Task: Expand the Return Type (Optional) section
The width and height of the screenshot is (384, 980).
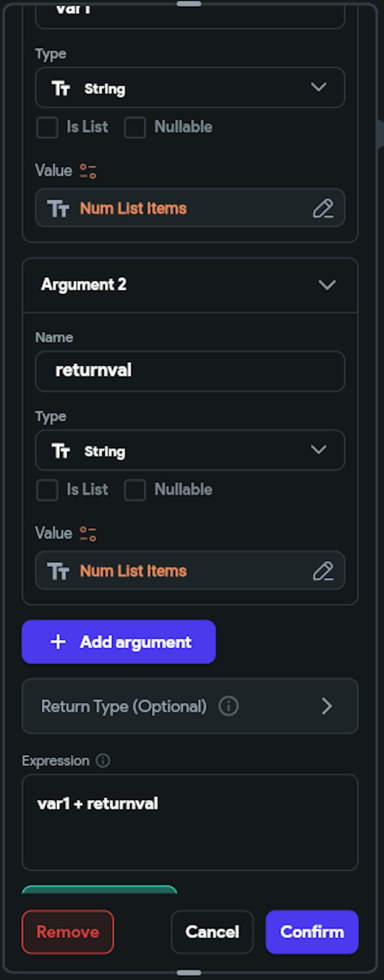Action: click(326, 706)
